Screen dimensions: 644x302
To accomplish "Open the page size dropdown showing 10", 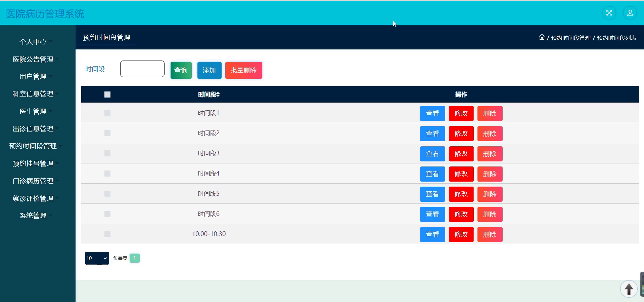I will click(x=97, y=258).
